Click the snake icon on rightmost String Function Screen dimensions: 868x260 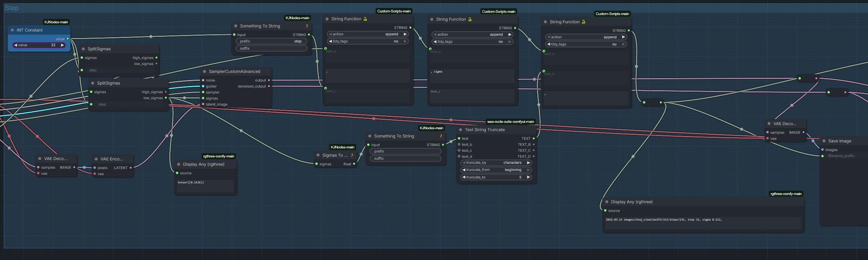[x=584, y=22]
